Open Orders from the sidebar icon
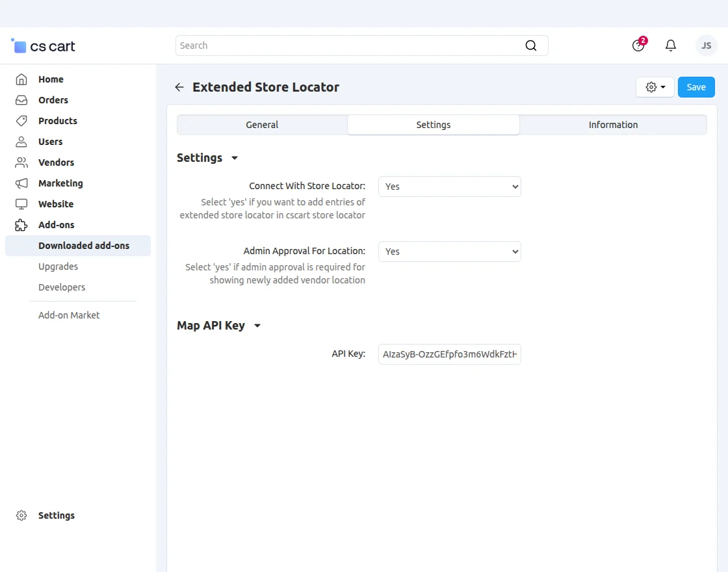The height and width of the screenshot is (572, 728). [21, 99]
